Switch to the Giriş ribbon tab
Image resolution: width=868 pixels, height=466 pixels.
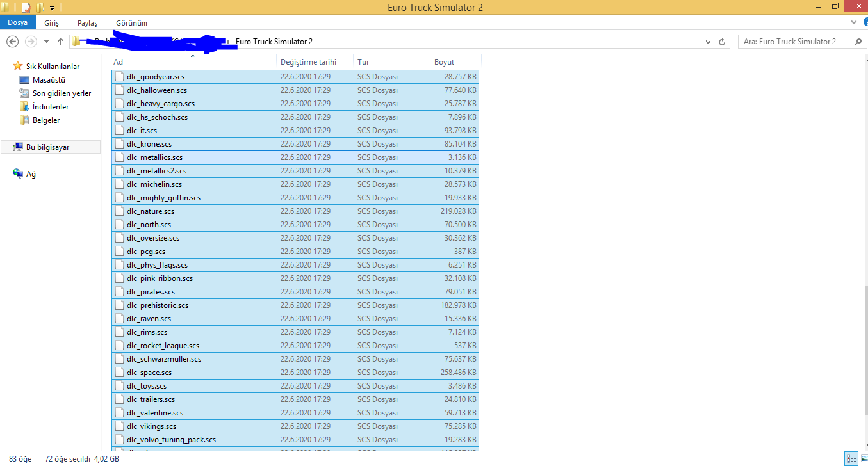pos(52,22)
